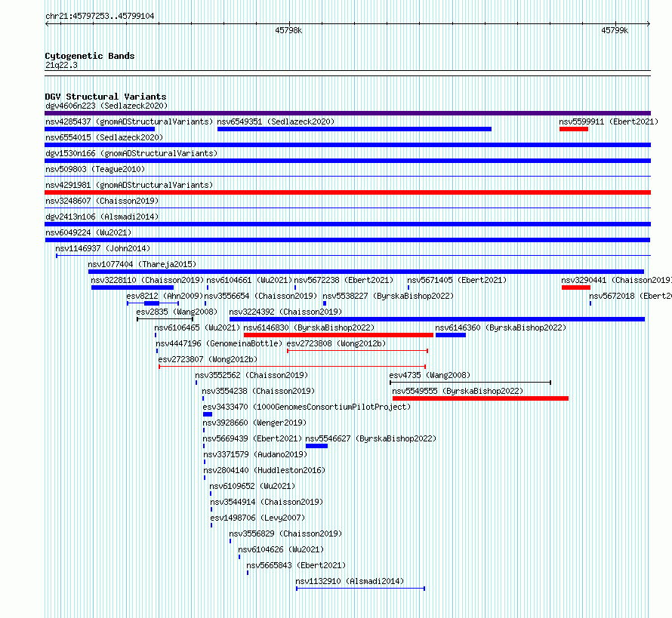Open nsv4291981 gnomADStructuralVariants label
672x618 pixels.
tap(129, 185)
